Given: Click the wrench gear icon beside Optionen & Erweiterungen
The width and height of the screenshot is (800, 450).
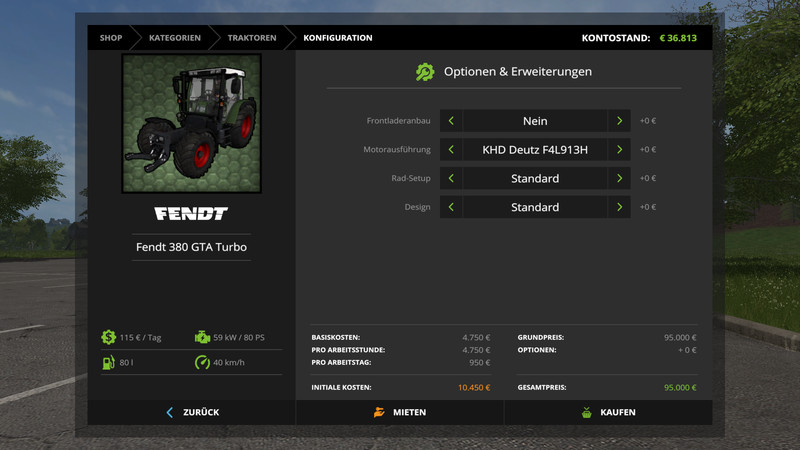Looking at the screenshot, I should pos(424,72).
